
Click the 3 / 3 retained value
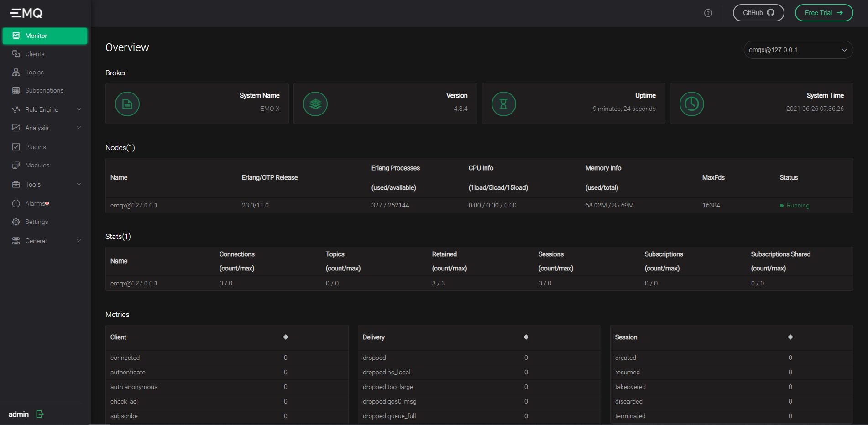point(439,283)
